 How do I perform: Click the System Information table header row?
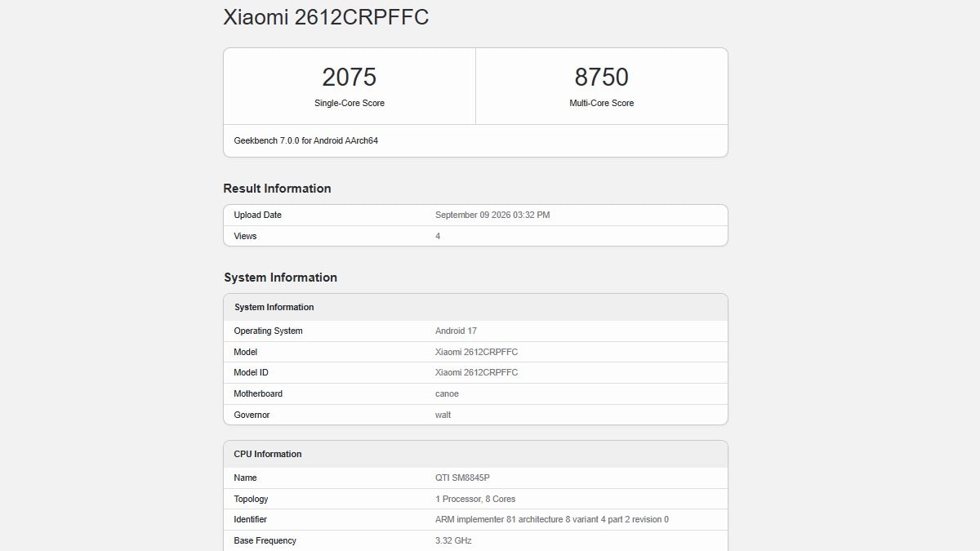(x=475, y=307)
